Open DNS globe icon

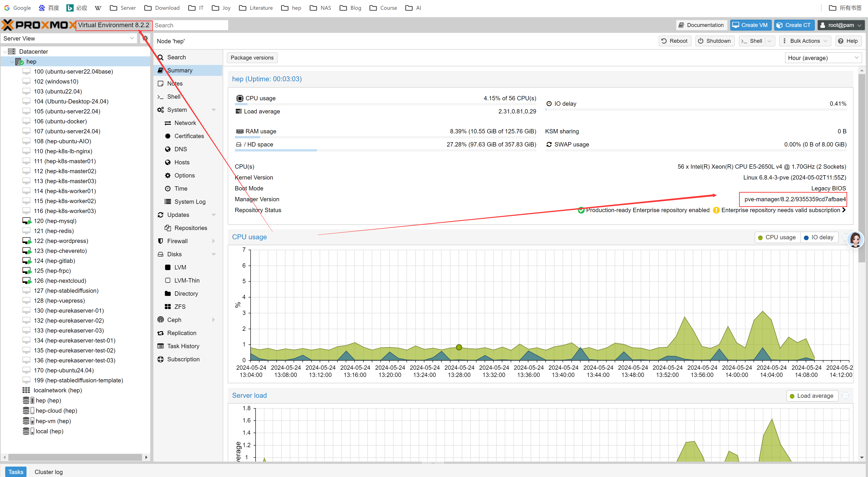coord(167,149)
